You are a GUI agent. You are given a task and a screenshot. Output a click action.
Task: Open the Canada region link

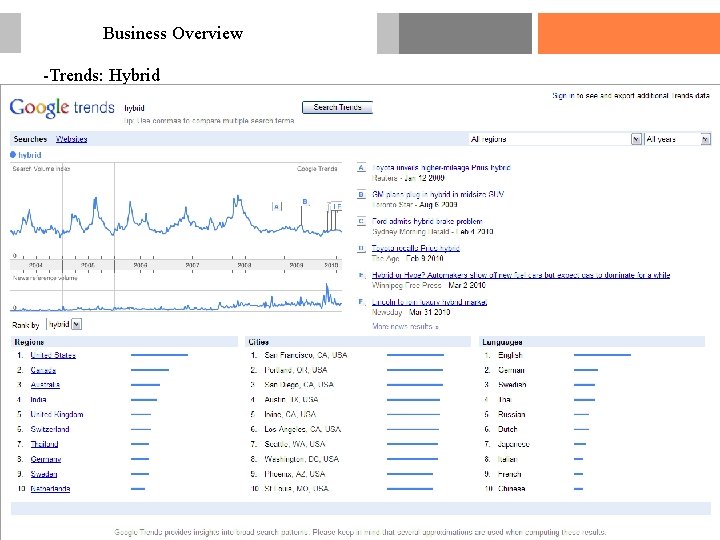pyautogui.click(x=43, y=370)
